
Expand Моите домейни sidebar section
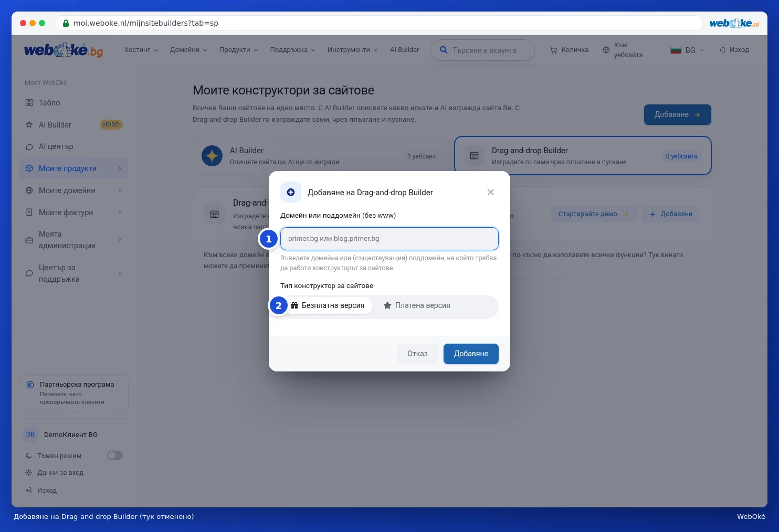coord(73,190)
